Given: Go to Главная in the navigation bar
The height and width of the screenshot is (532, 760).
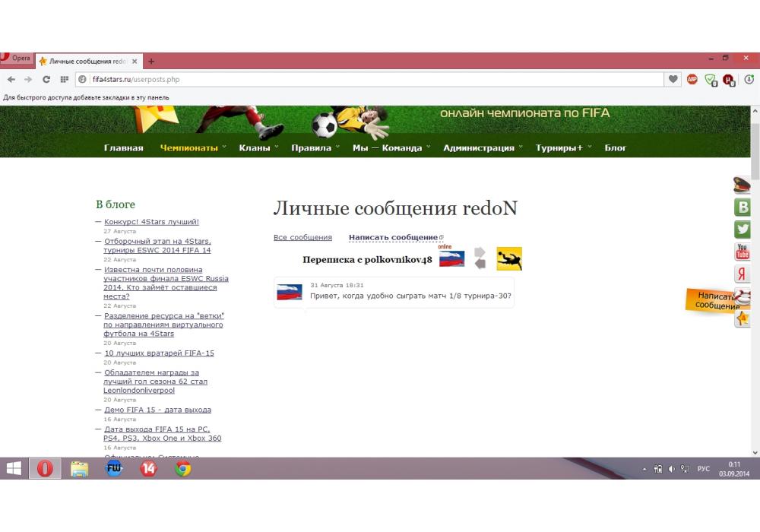Looking at the screenshot, I should (123, 148).
